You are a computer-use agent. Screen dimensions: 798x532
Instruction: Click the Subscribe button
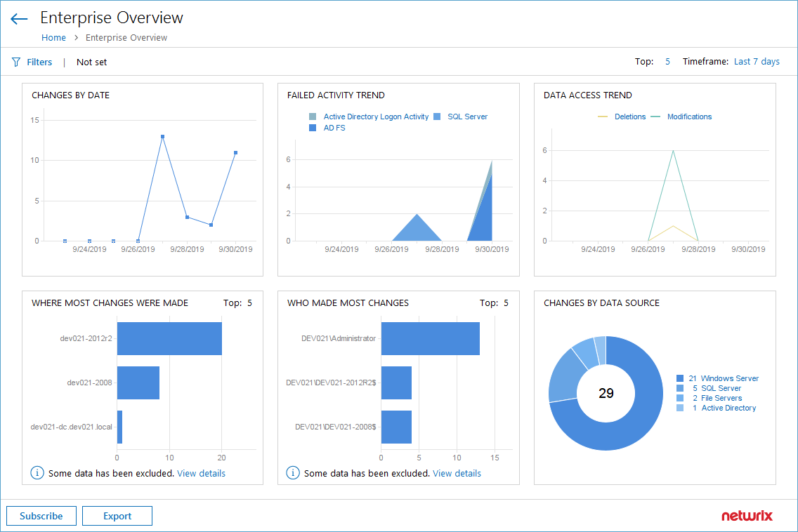tap(41, 516)
